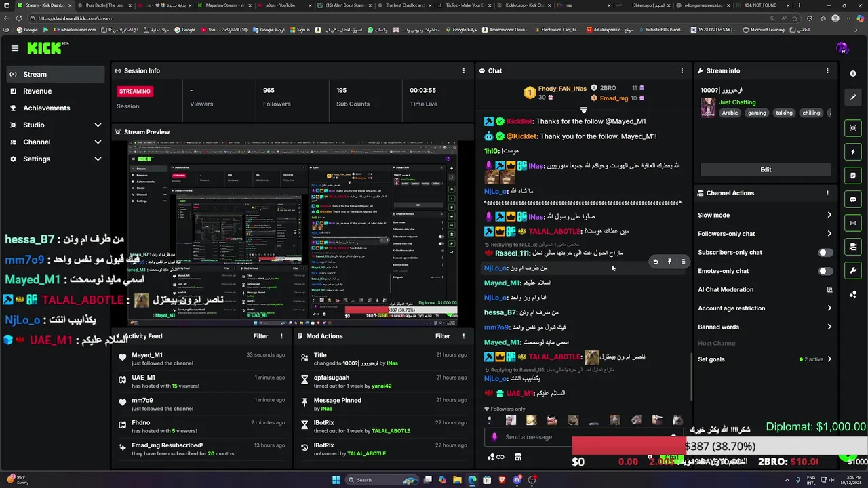Toggle the Mod Actions note panel icon
Image resolution: width=868 pixels, height=488 pixels.
(853, 176)
